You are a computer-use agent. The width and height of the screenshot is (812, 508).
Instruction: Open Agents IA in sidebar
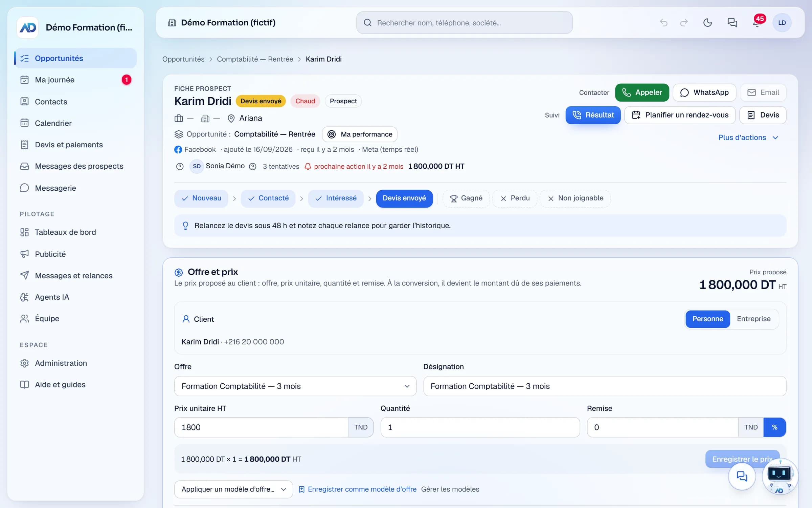click(75, 297)
